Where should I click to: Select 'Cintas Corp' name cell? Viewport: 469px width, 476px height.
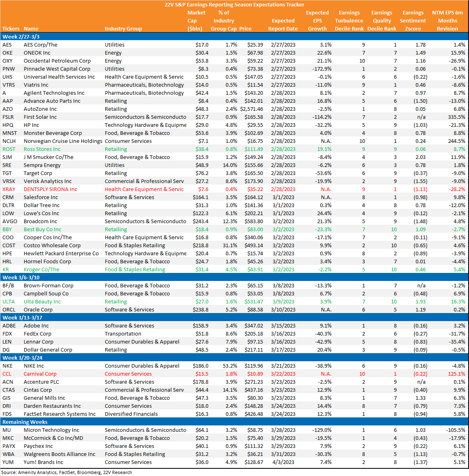coord(38,390)
